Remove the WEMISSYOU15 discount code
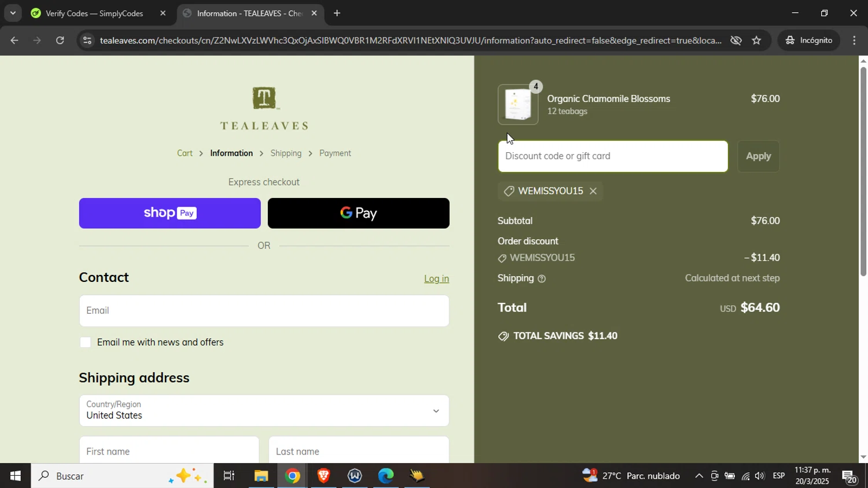This screenshot has width=868, height=488. (x=593, y=191)
